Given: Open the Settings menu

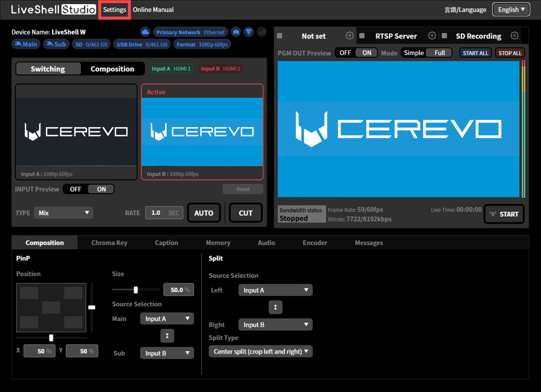Looking at the screenshot, I should point(114,9).
